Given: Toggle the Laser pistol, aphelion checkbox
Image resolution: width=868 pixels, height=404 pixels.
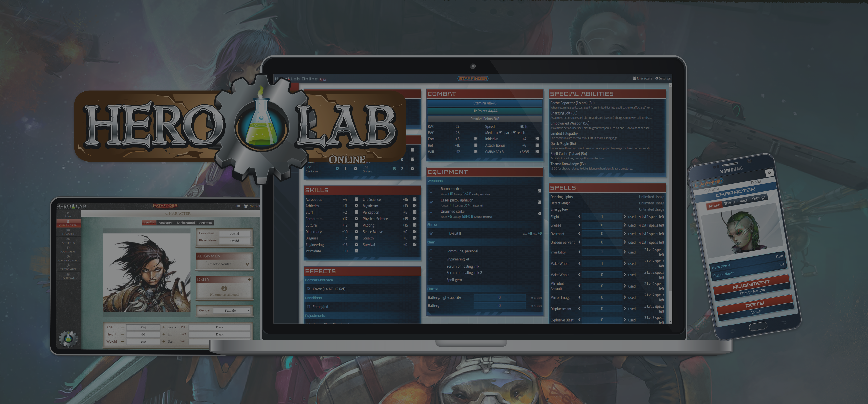Looking at the screenshot, I should click(x=431, y=202).
